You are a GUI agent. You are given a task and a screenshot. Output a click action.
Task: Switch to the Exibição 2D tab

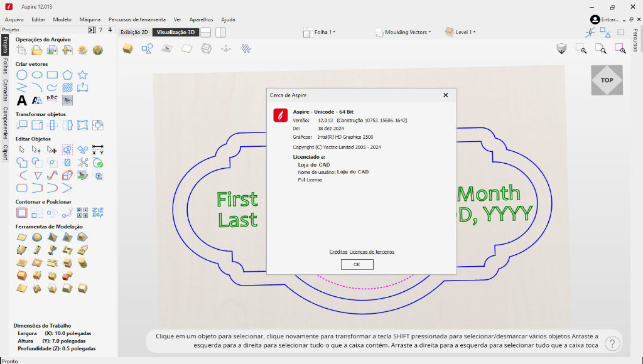click(x=134, y=32)
